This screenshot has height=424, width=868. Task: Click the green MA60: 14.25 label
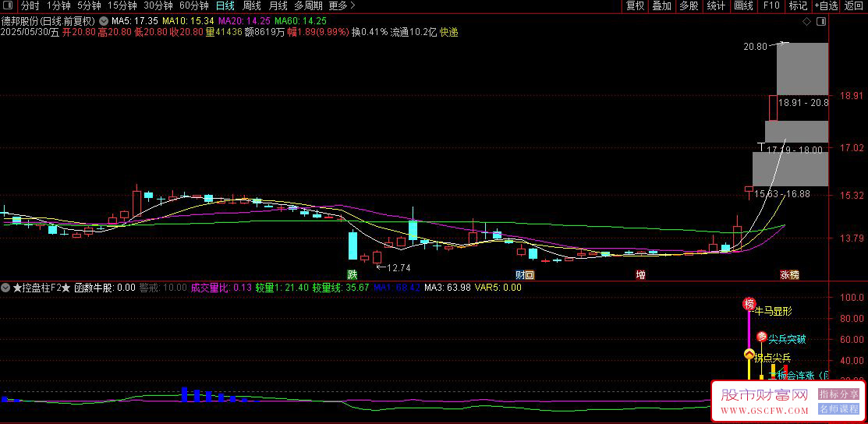pyautogui.click(x=300, y=21)
